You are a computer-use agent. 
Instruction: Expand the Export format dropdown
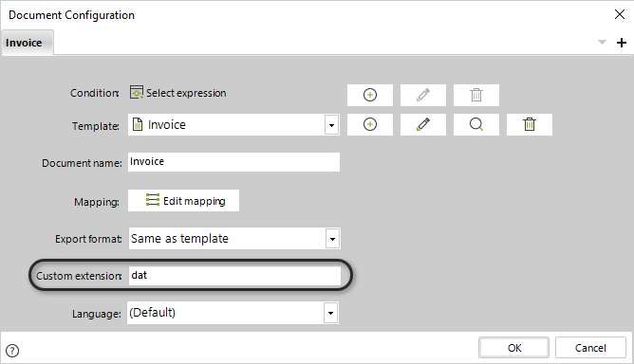coord(332,239)
